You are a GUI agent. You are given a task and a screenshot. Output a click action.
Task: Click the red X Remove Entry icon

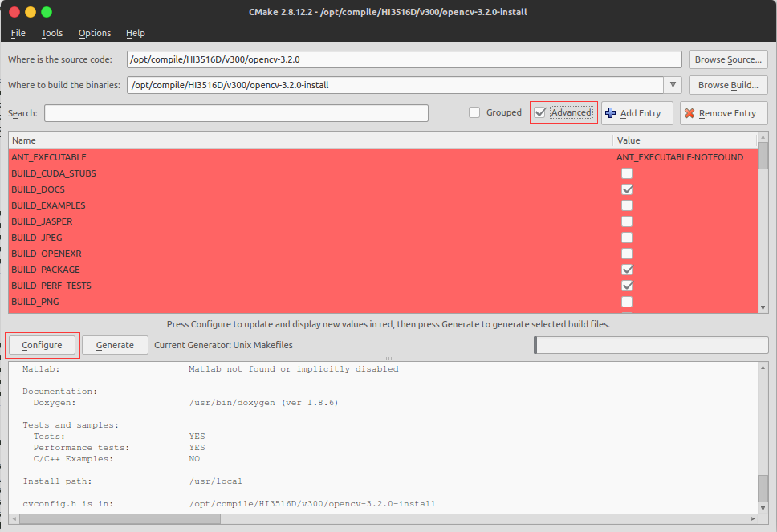[690, 113]
